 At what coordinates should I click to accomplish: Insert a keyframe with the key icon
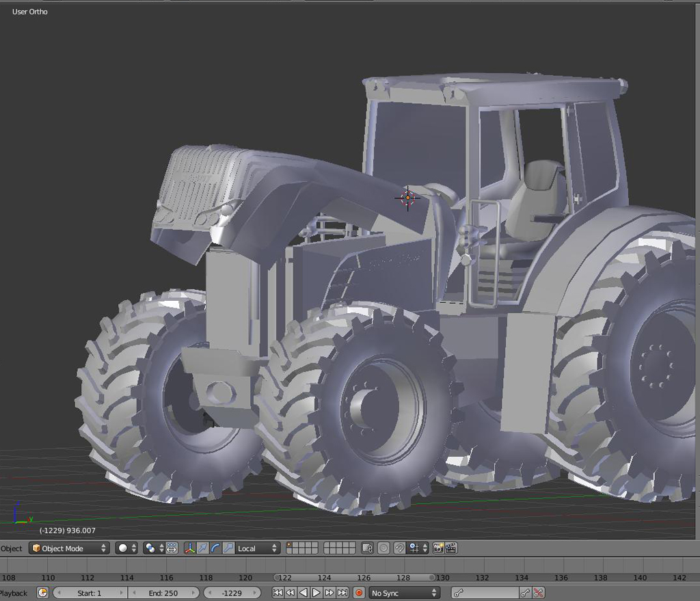tap(526, 593)
